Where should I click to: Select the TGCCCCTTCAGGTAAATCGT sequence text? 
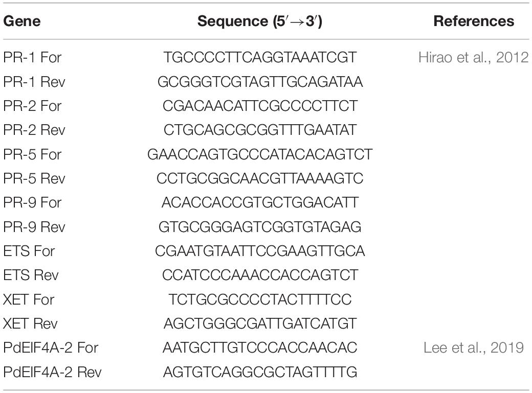tap(260, 57)
